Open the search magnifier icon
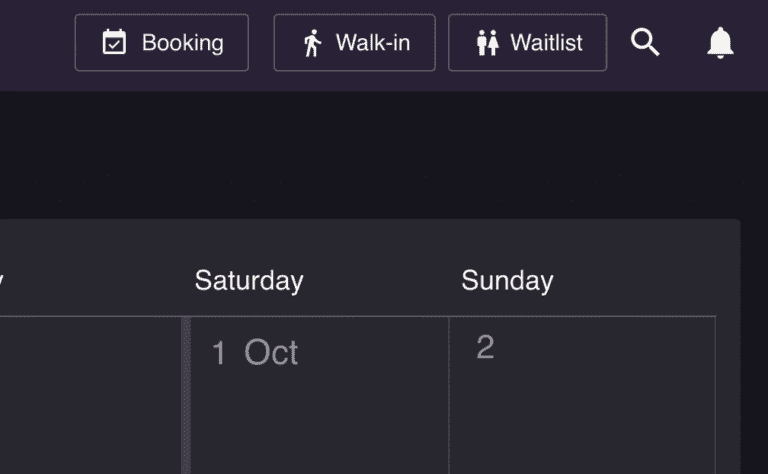 645,43
